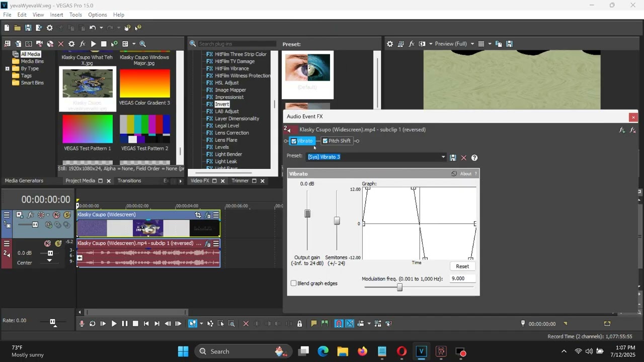The height and width of the screenshot is (362, 644).
Task: Delete the Vibrato preset
Action: [464, 157]
